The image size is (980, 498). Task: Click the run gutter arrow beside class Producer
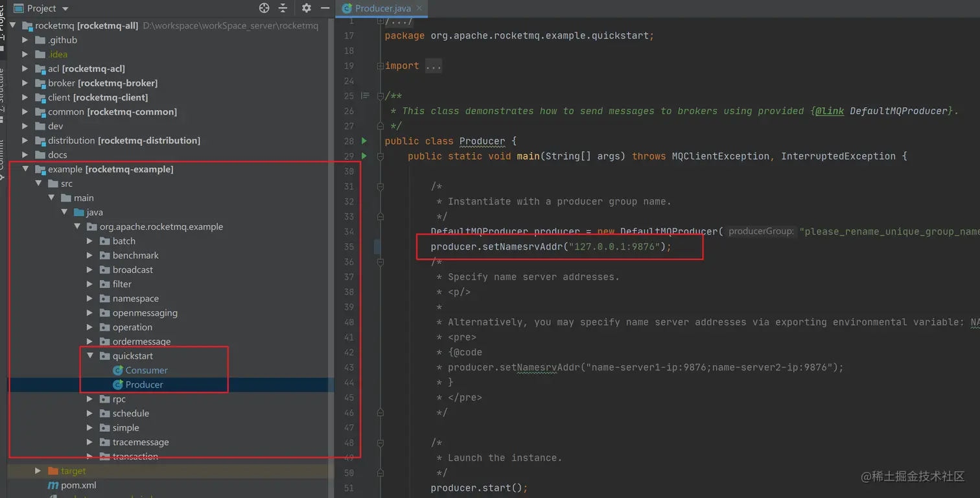364,141
